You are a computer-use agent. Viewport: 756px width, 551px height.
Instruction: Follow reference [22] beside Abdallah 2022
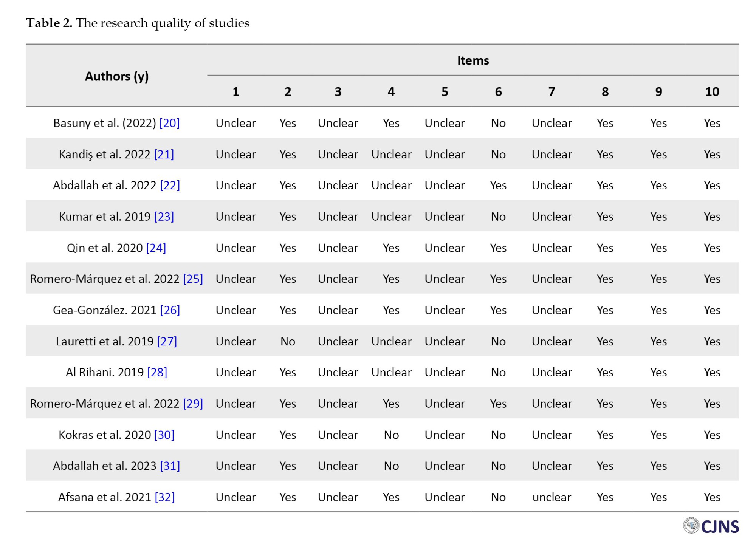[170, 186]
